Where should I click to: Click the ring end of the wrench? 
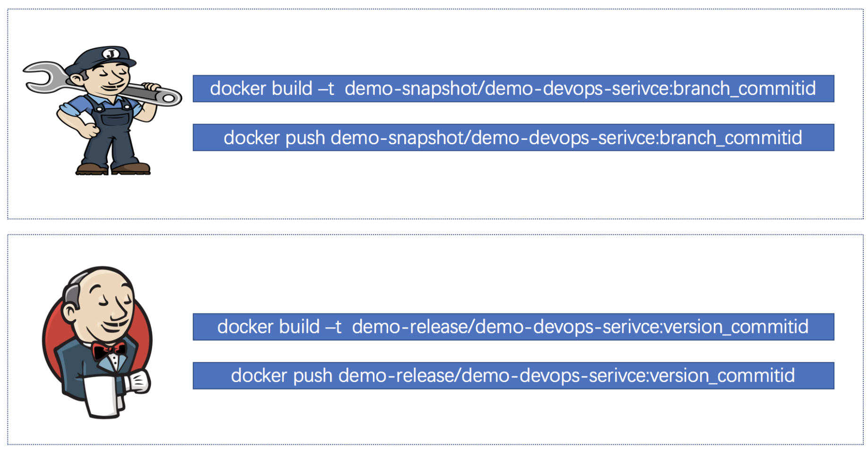coord(169,98)
